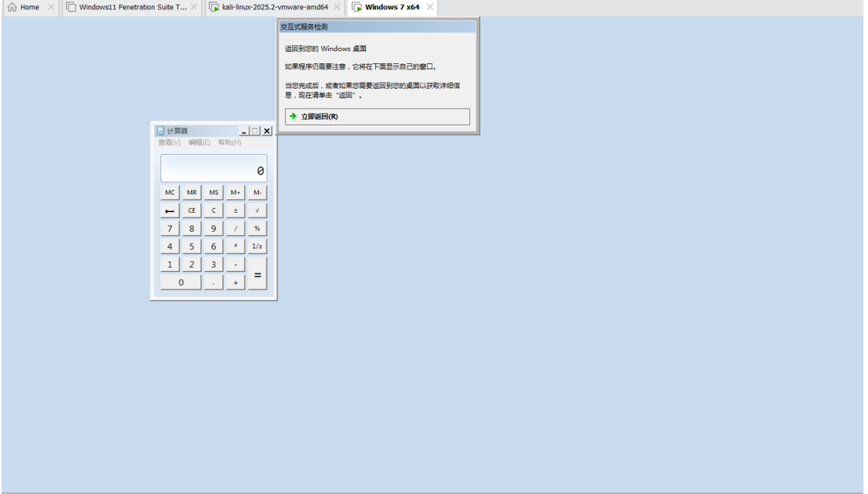Click digit 3 on calculator

(213, 264)
